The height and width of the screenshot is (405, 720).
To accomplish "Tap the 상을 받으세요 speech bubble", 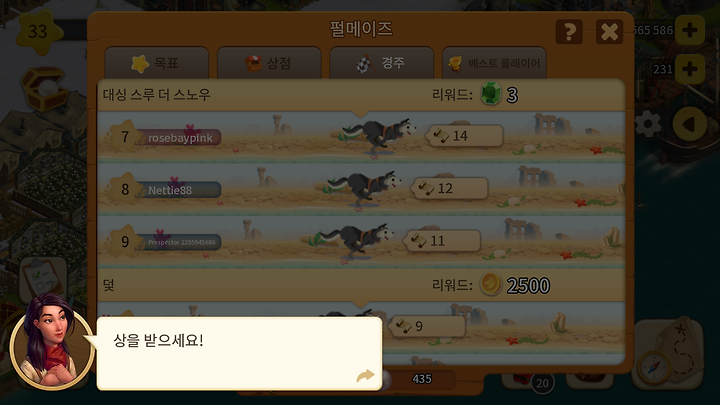I will (x=239, y=354).
